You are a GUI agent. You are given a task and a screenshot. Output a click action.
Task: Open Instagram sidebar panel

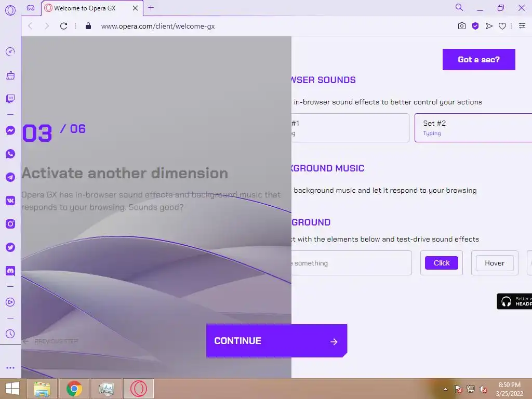[x=10, y=224]
